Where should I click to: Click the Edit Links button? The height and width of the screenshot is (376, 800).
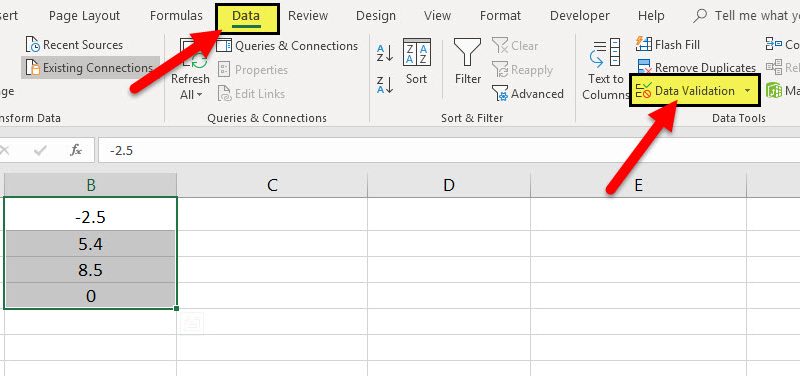[x=251, y=94]
